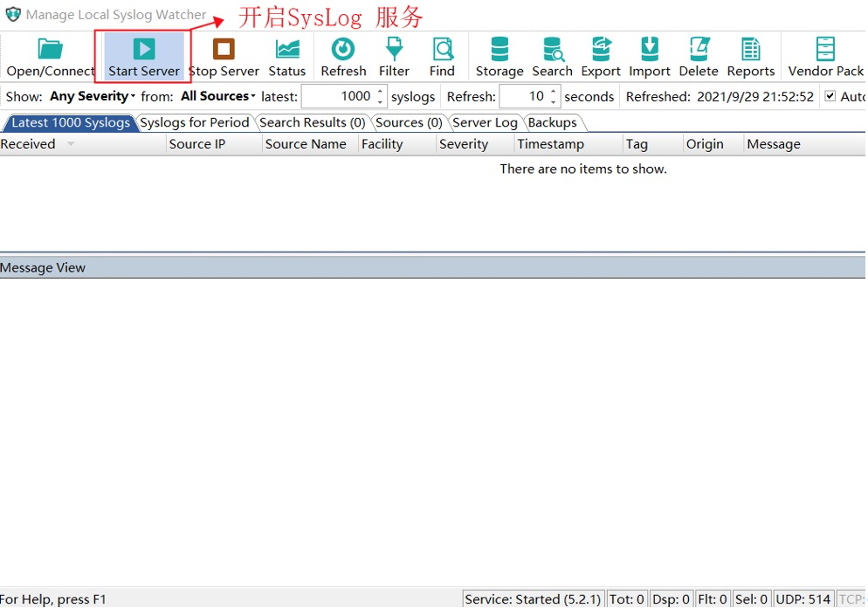
Task: Open the Server Log tab
Action: pos(485,122)
